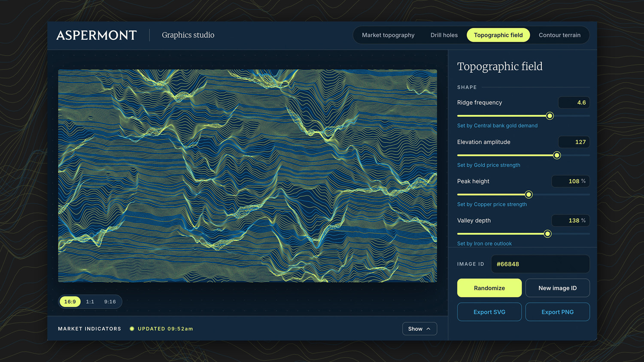Click the Ridge frequency value box 4.6
The image size is (644, 362).
click(x=574, y=103)
